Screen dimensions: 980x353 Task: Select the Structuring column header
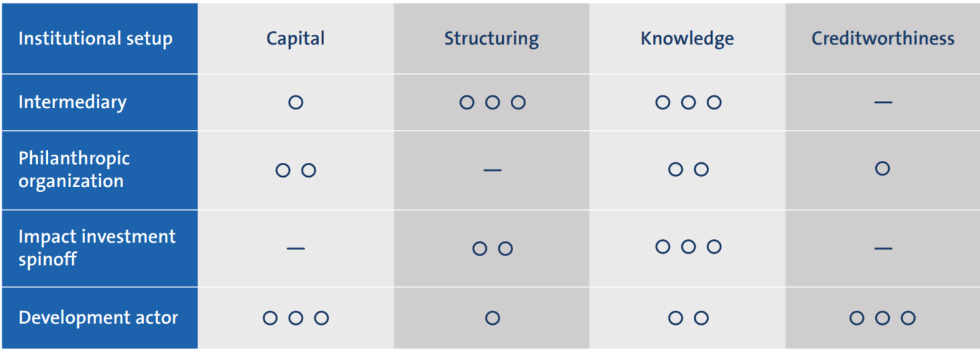point(491,39)
